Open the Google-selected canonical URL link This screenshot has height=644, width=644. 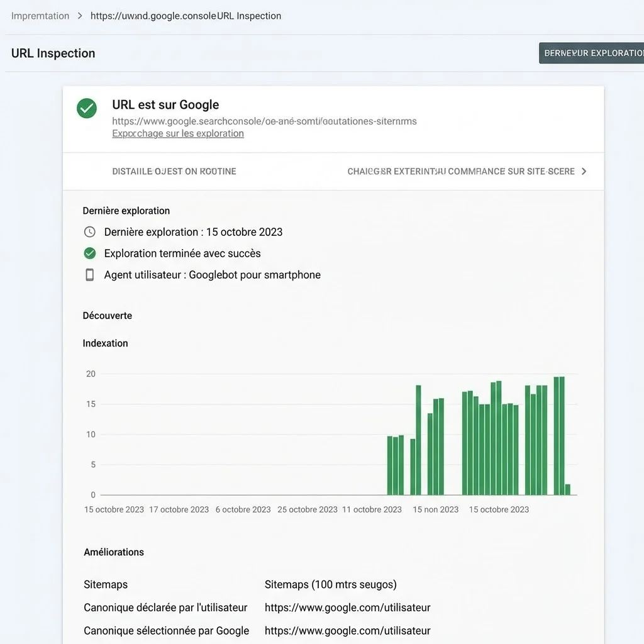click(x=348, y=631)
